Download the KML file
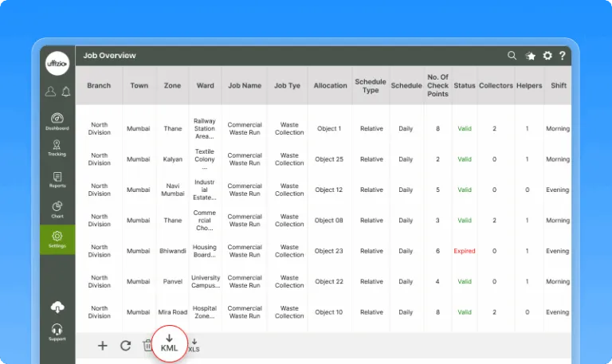 click(169, 343)
